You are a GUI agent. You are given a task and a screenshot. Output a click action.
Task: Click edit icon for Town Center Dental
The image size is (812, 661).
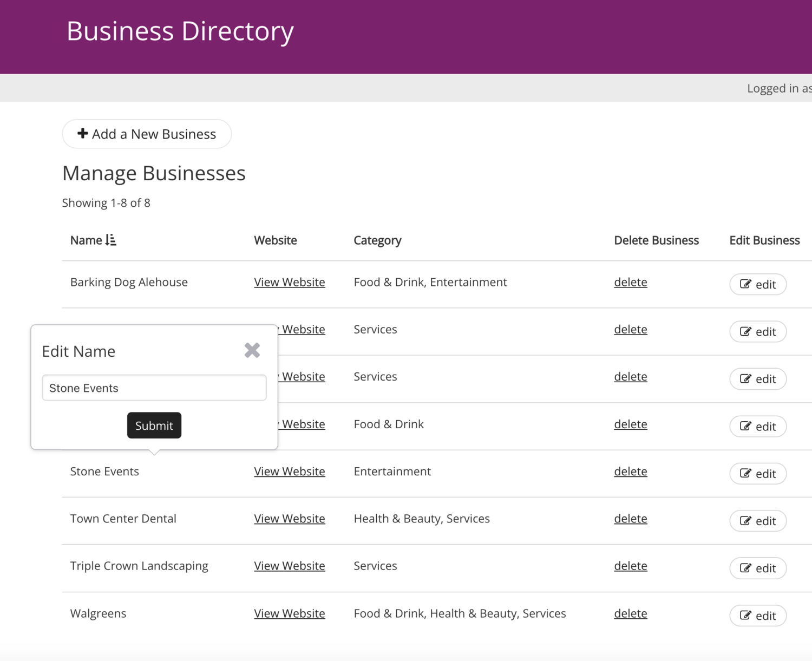click(745, 521)
